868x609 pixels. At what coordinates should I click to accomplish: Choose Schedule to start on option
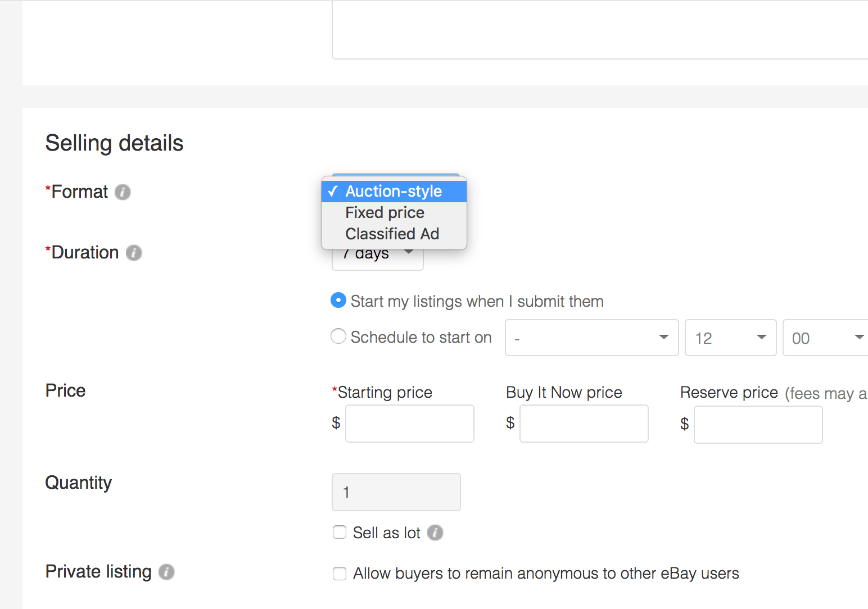tap(338, 336)
